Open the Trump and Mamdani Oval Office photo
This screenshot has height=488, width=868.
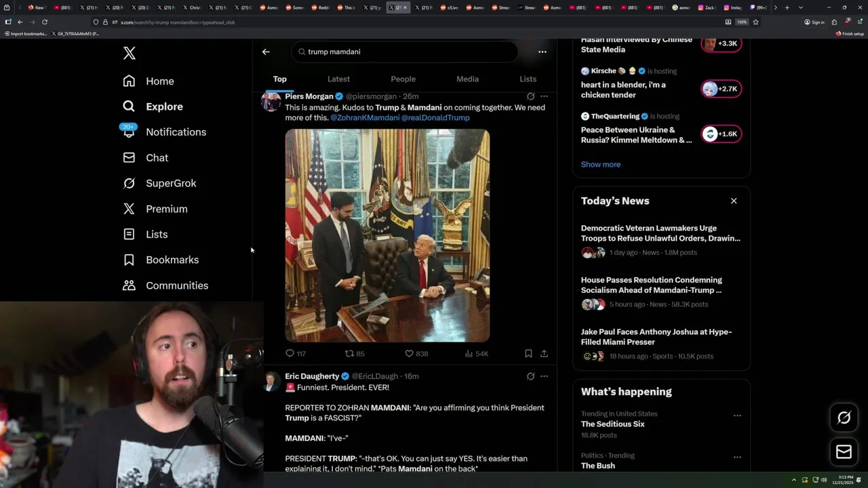[x=387, y=235]
